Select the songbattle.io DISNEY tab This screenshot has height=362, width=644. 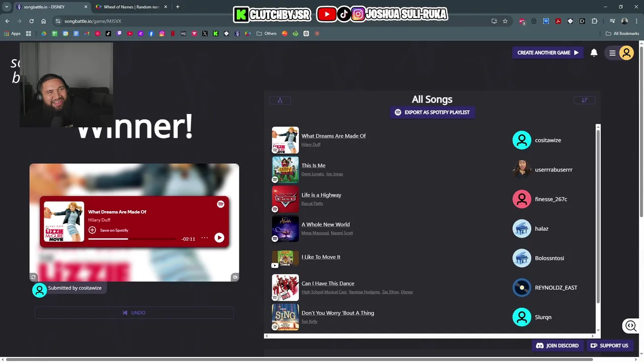[x=51, y=7]
